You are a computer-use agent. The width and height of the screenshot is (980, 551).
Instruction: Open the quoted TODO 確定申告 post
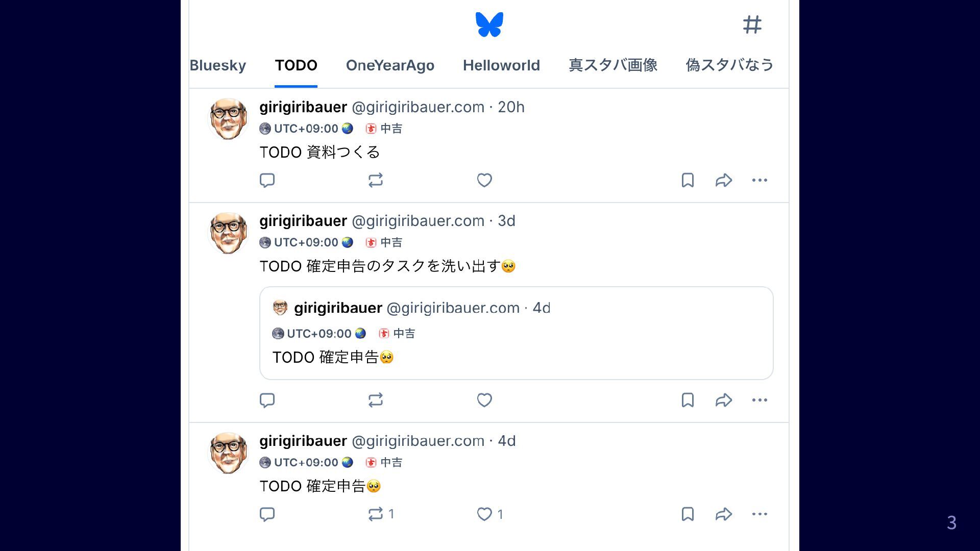click(x=517, y=333)
